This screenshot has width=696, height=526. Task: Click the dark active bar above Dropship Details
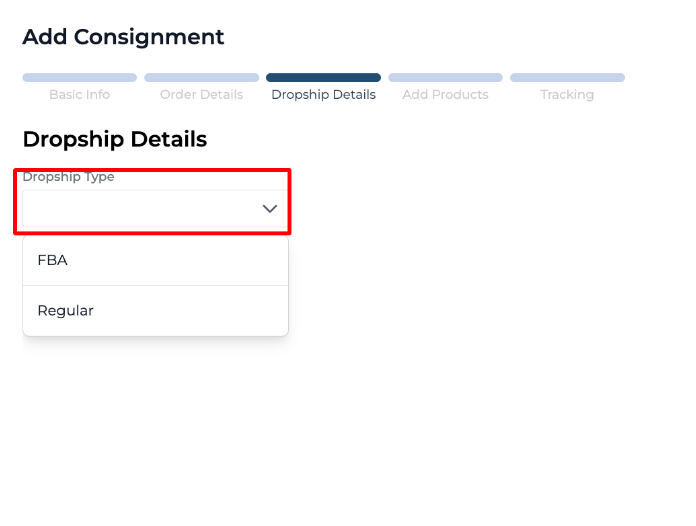click(323, 77)
